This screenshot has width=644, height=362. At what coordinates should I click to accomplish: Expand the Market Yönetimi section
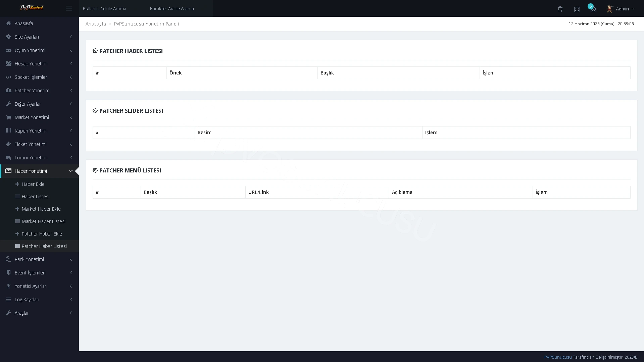coord(39,117)
